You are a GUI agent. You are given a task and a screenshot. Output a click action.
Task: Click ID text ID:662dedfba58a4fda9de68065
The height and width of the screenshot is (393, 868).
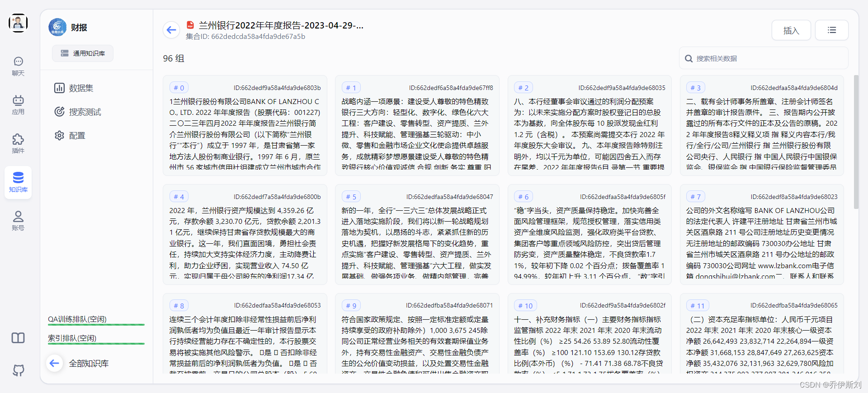tap(794, 305)
